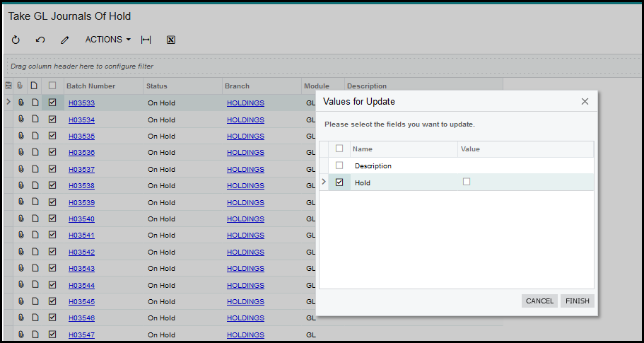The height and width of the screenshot is (343, 644).
Task: Uncheck the row checkbox for H03540
Action: click(52, 219)
